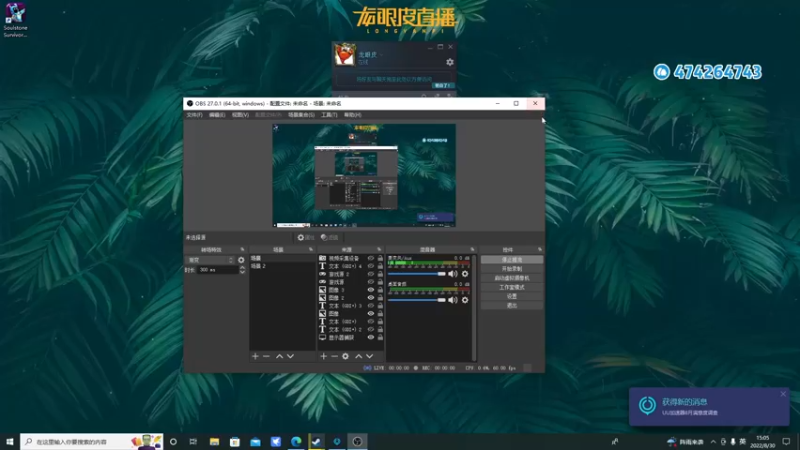Viewport: 800px width, 450px height.
Task: Click the 启动虚拟摄像机 button
Action: tap(512, 278)
